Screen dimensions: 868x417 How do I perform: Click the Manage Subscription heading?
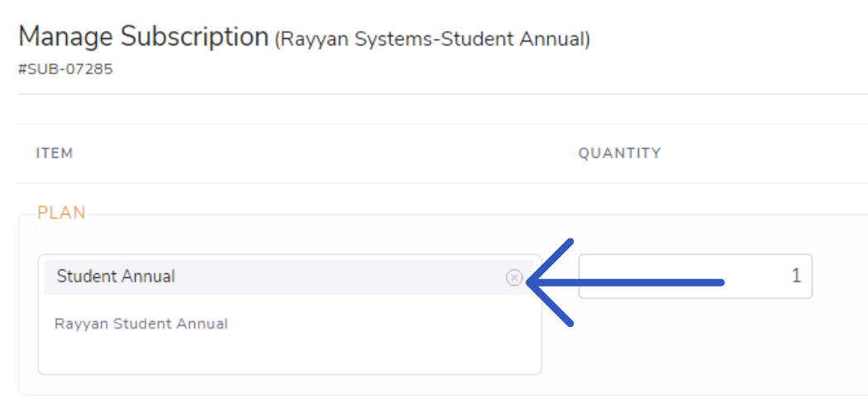(x=143, y=38)
